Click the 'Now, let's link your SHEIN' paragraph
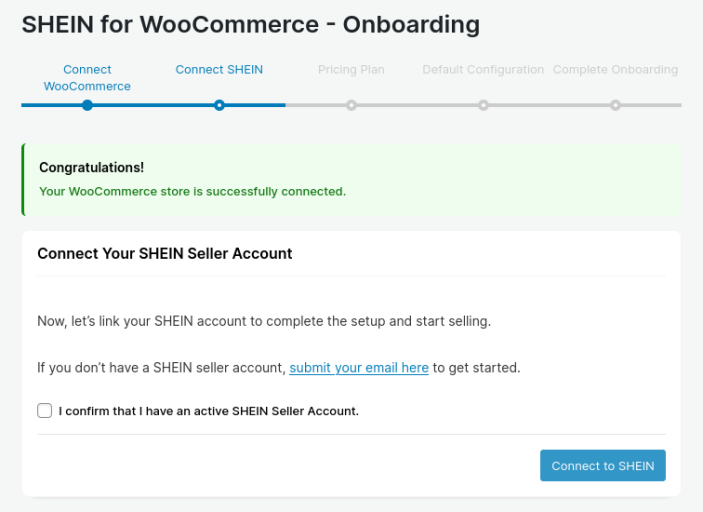The height and width of the screenshot is (512, 703). click(x=264, y=322)
